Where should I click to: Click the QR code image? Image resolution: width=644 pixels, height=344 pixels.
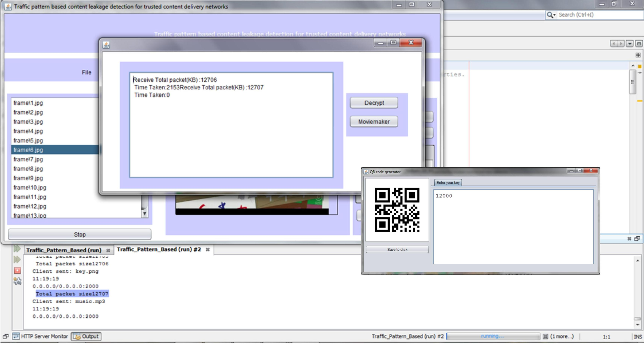[x=397, y=210]
